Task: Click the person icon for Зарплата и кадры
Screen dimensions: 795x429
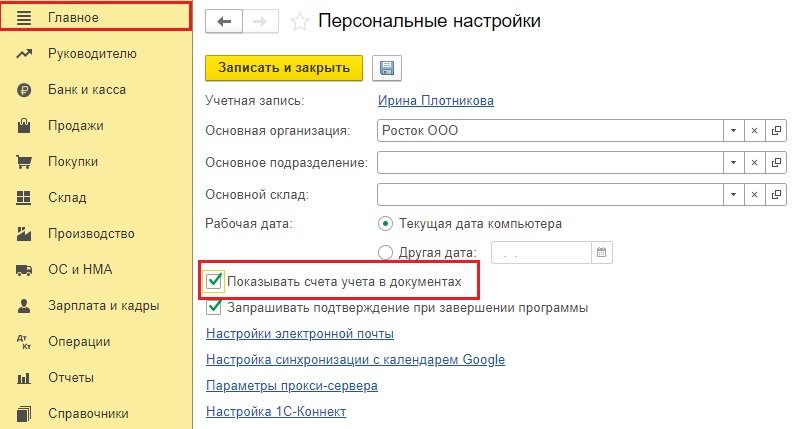Action: [24, 306]
